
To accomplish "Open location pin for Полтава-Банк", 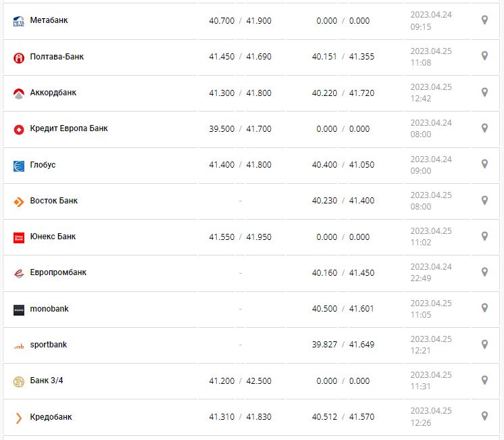I will (484, 56).
